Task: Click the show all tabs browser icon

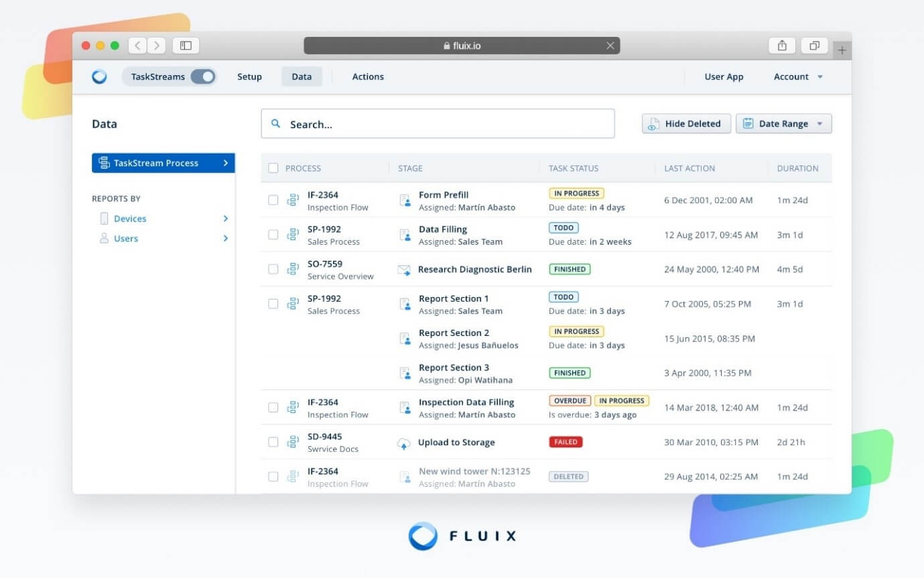Action: 814,46
